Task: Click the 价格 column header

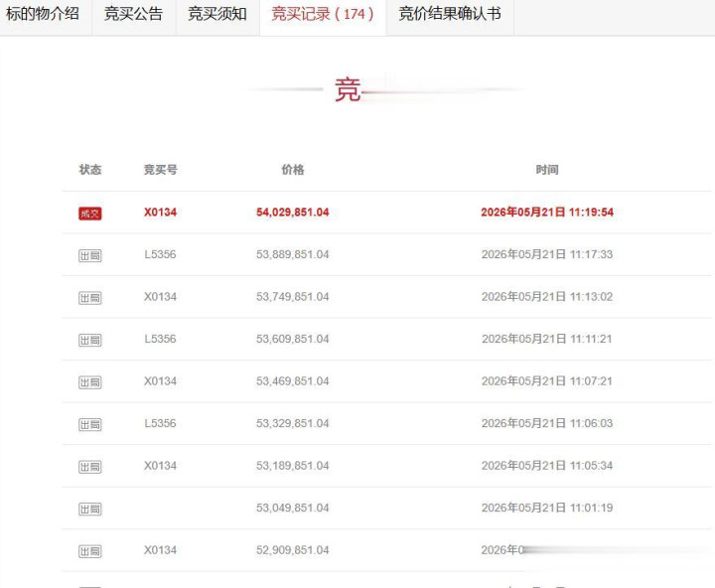Action: (293, 170)
